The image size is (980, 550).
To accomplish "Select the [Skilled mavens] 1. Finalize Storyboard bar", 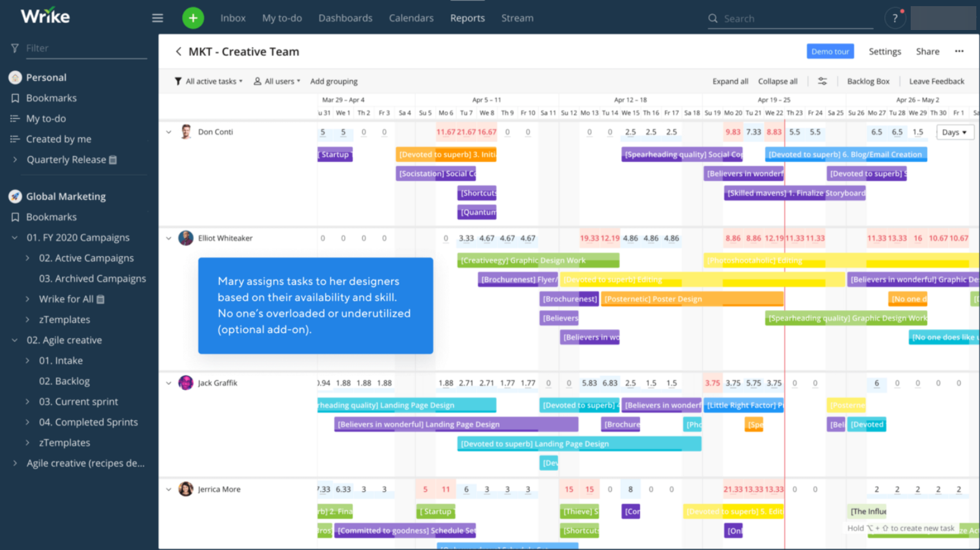I will (x=795, y=193).
